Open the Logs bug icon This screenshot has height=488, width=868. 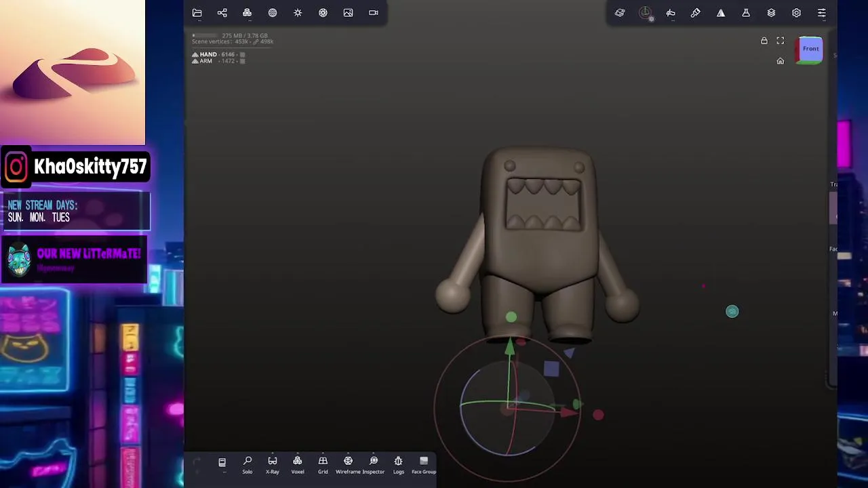pyautogui.click(x=399, y=464)
